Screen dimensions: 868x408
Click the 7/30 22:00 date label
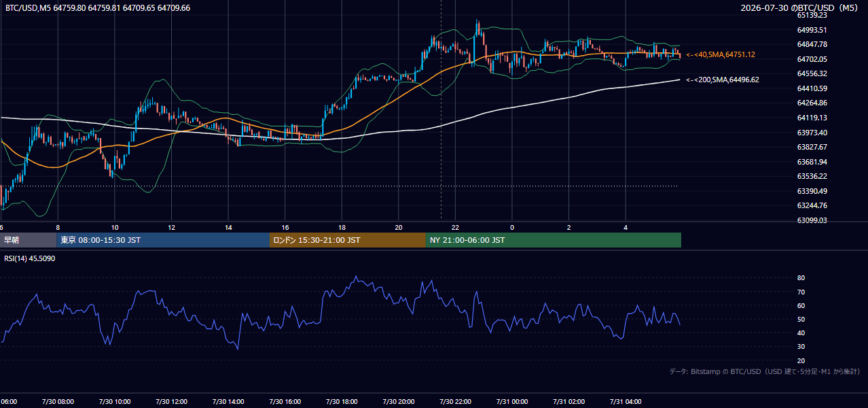click(455, 402)
